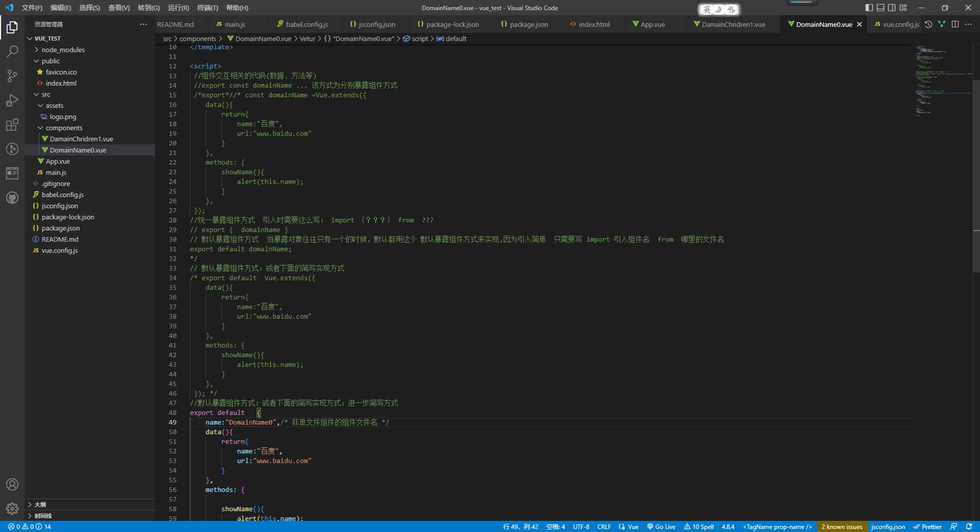The image size is (980, 532).
Task: Open timeline history icon in editor toolbar
Action: point(928,24)
